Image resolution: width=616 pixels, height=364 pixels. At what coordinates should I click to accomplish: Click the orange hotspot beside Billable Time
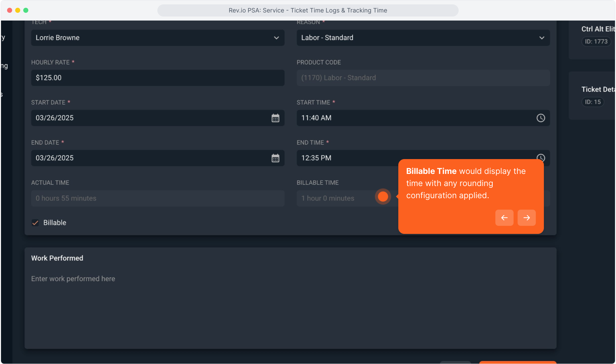click(x=383, y=196)
